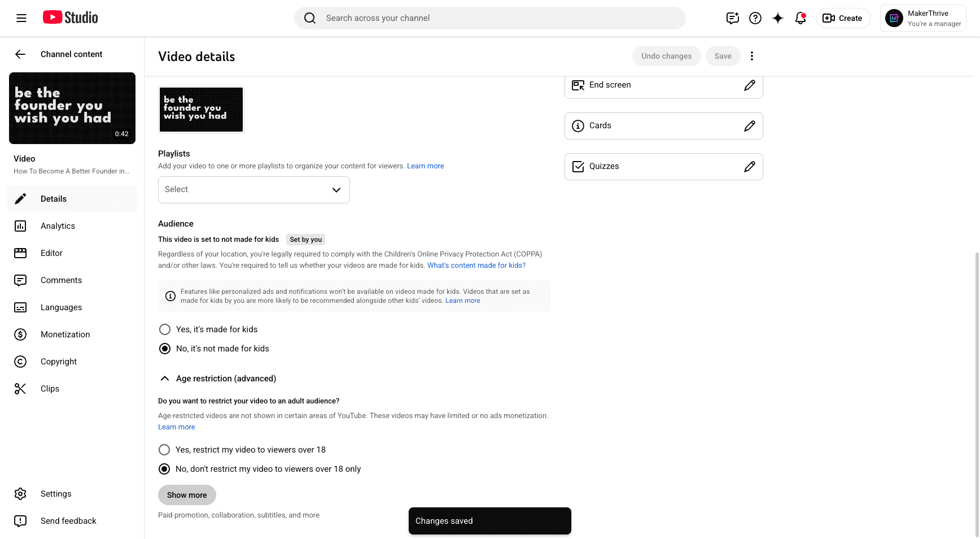Edit the End screen with pencil icon

pos(750,85)
